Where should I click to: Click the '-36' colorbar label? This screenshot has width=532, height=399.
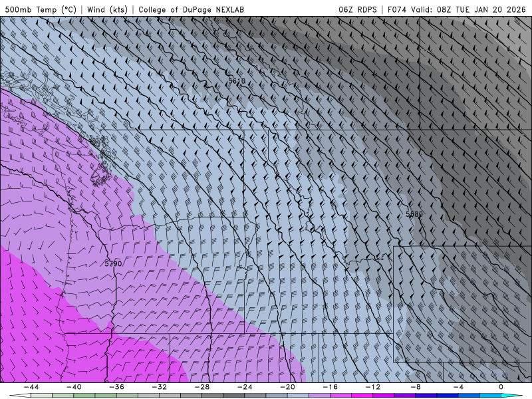pos(116,387)
